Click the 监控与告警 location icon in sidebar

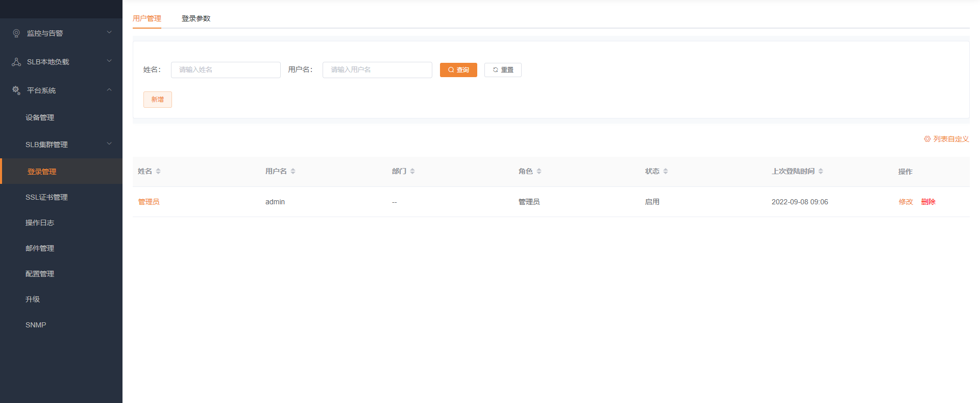tap(16, 33)
